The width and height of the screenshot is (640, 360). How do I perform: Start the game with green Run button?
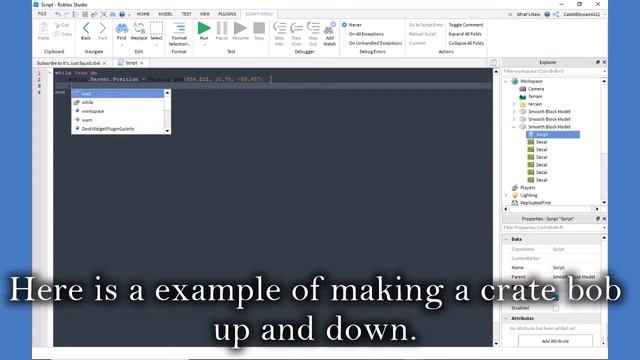click(x=204, y=28)
